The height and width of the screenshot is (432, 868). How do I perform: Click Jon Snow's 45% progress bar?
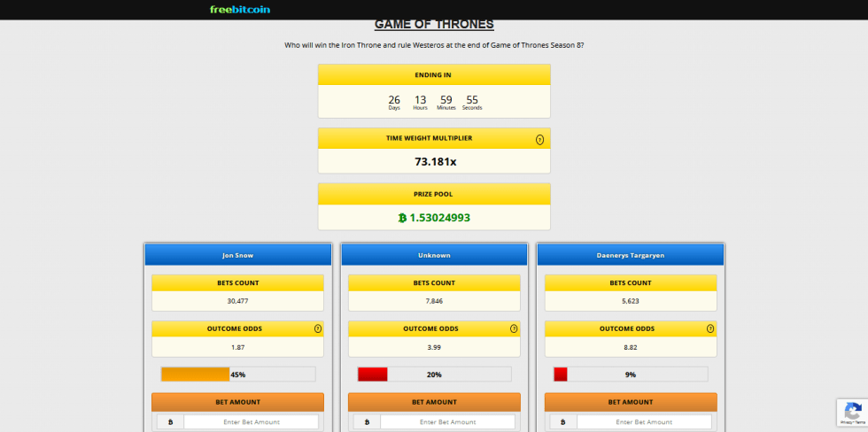[x=237, y=374]
